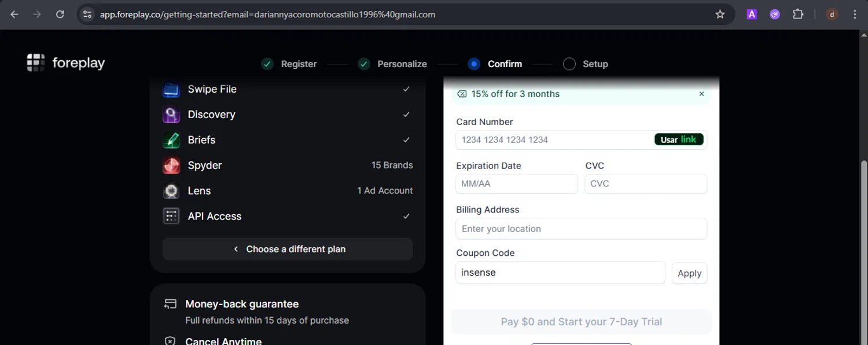Select the Setup step label
The width and height of the screenshot is (868, 345).
[595, 64]
